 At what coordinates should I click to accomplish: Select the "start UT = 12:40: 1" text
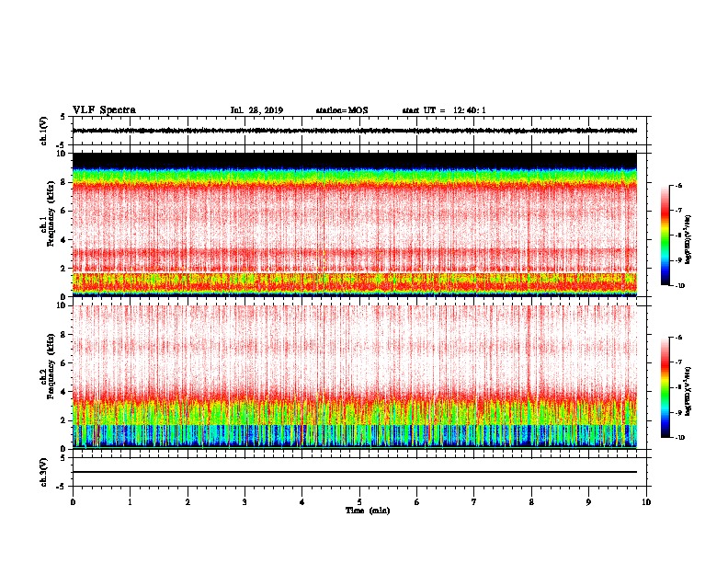tap(443, 110)
